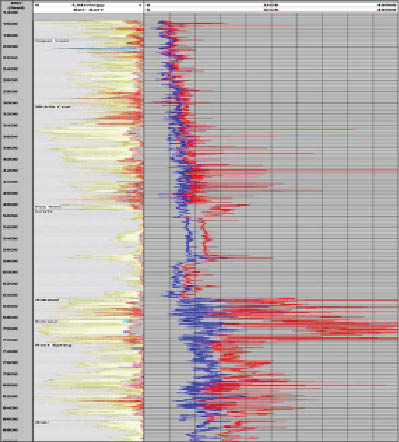Select the lithology track header box

pos(88,7)
